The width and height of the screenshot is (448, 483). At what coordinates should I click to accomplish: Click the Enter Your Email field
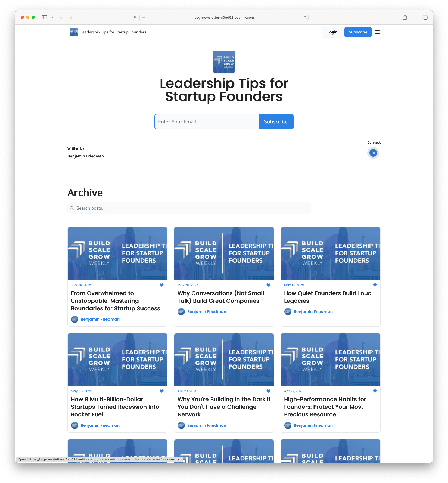pos(207,122)
